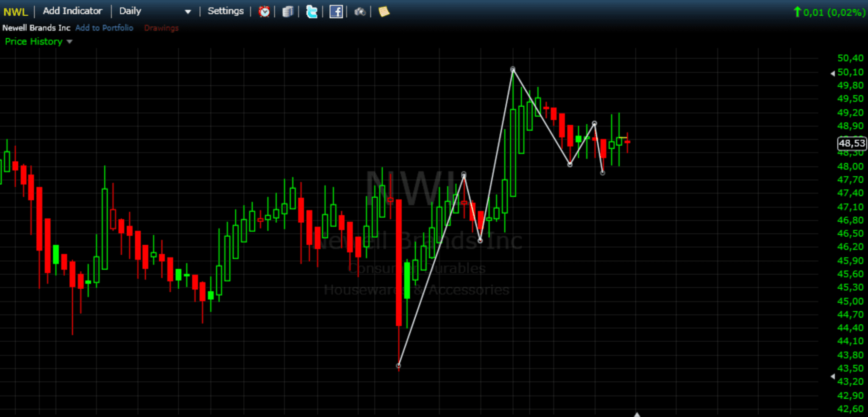868x417 pixels.
Task: Click Add to Portfolio link
Action: tap(104, 28)
